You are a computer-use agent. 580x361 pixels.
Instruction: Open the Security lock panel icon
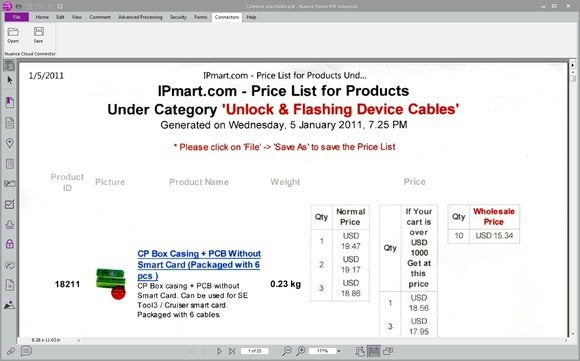click(10, 244)
